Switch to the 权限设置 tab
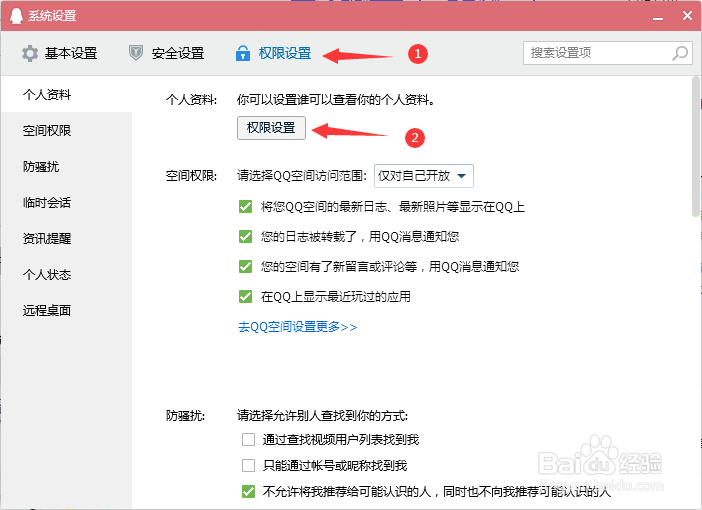 (x=274, y=53)
